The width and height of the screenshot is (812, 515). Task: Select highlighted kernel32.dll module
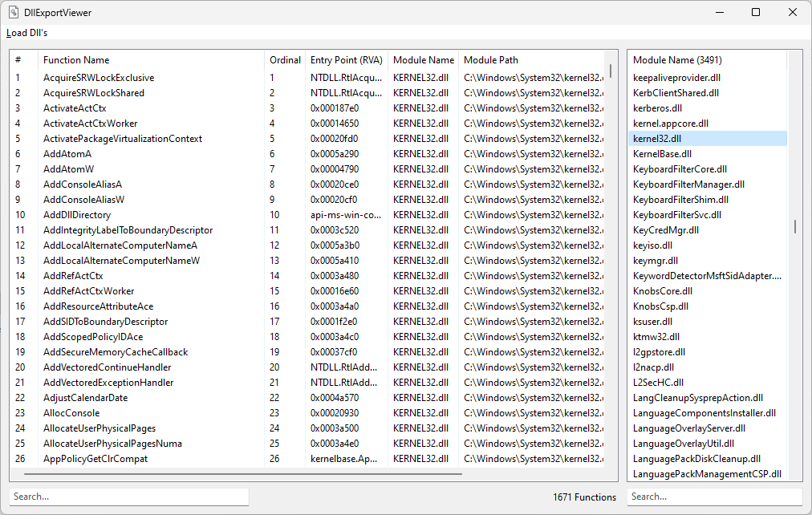(x=708, y=139)
